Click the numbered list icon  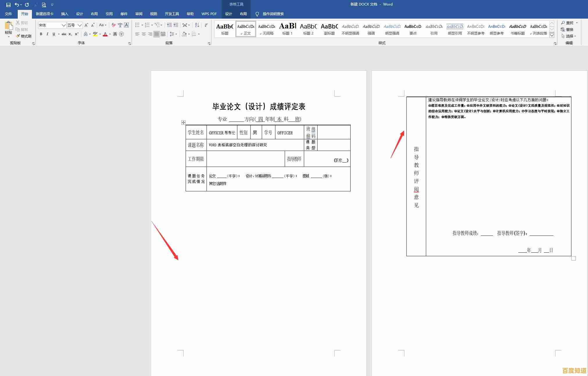pyautogui.click(x=148, y=25)
